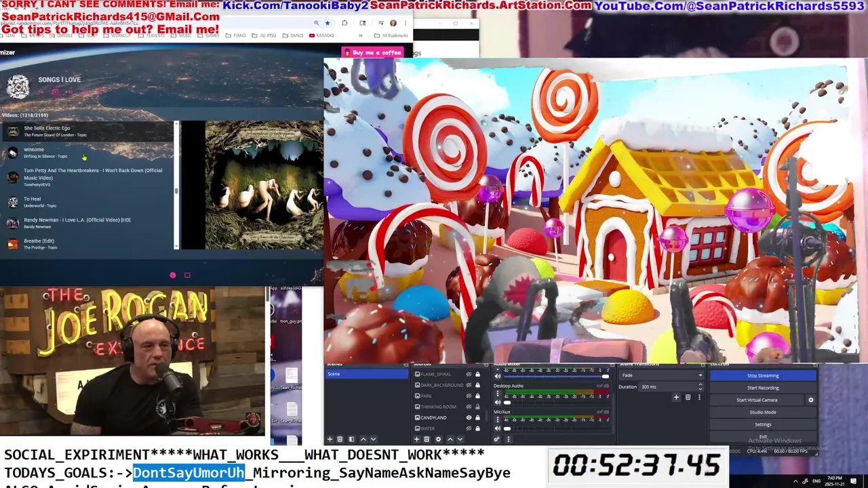Image resolution: width=868 pixels, height=488 pixels.
Task: Adjust top audio mixer volume slider
Action: [x=605, y=376]
